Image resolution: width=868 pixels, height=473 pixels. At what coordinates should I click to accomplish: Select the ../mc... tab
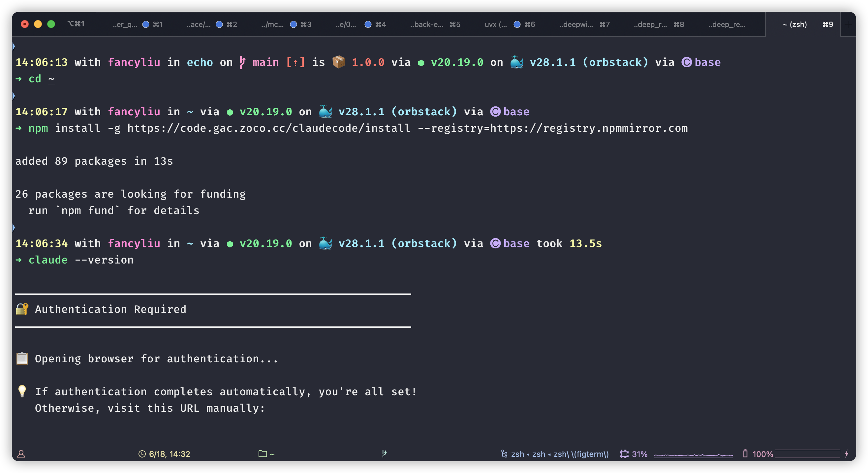tap(273, 24)
